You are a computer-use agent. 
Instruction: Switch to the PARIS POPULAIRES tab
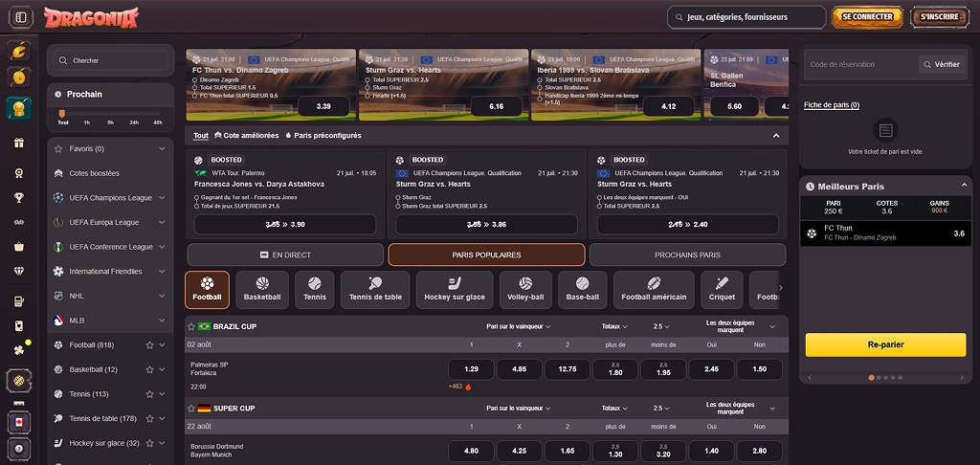tap(486, 255)
